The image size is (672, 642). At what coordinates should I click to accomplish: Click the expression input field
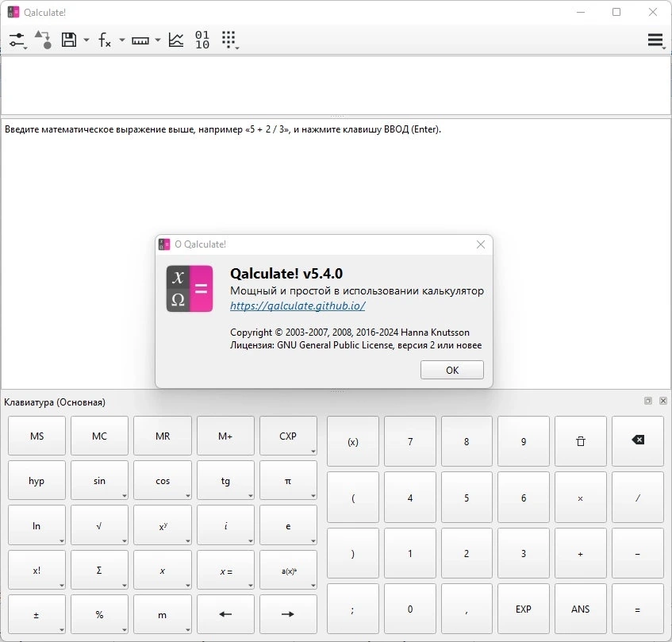click(336, 85)
